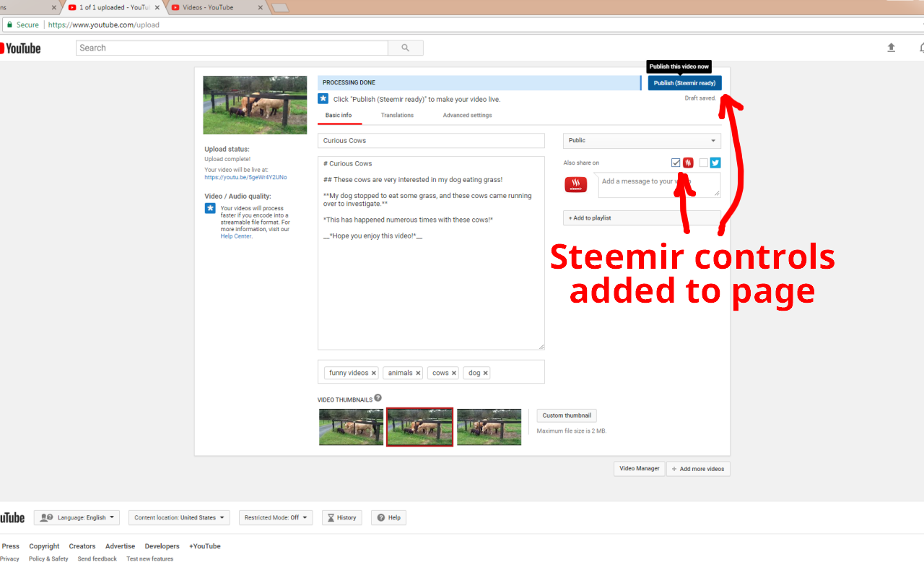924x578 pixels.
Task: Switch to the Translations tab
Action: pos(397,116)
